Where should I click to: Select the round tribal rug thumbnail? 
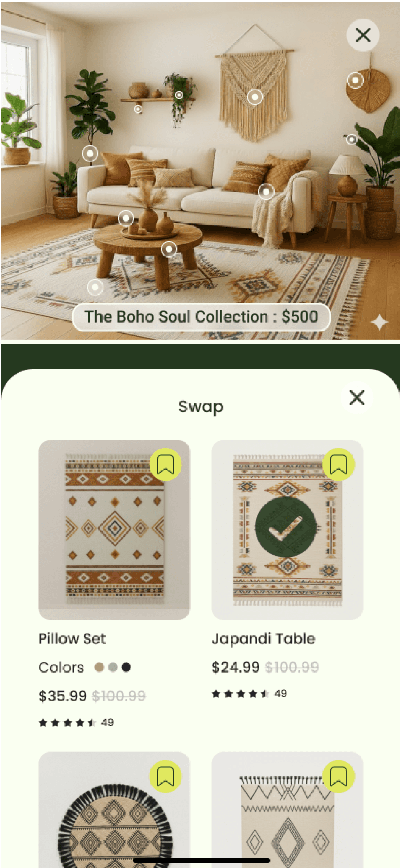point(114,810)
